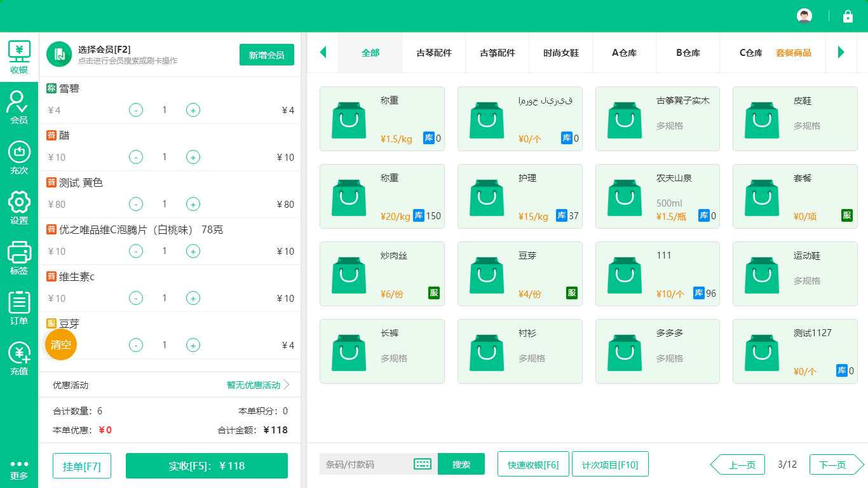Add the 护理 product card
This screenshot has width=868, height=488.
coord(520,196)
